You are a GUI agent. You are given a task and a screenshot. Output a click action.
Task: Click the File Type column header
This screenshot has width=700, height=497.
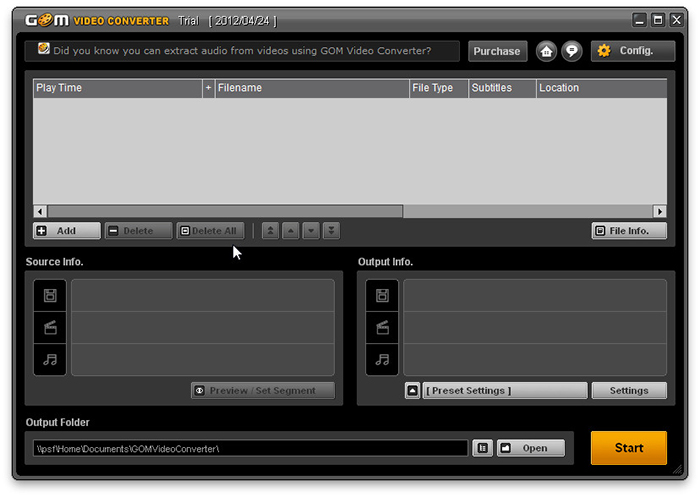coord(439,88)
